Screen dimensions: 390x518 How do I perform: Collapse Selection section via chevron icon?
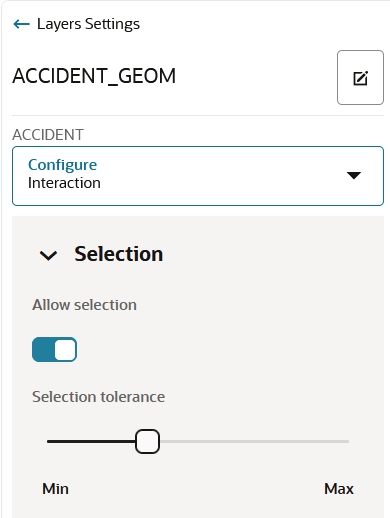(48, 255)
